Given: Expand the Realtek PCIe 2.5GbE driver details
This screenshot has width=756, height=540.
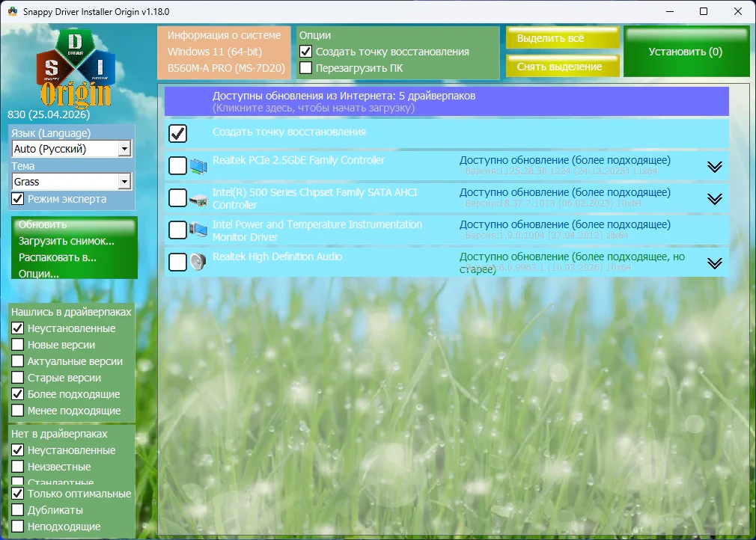Looking at the screenshot, I should coord(715,167).
